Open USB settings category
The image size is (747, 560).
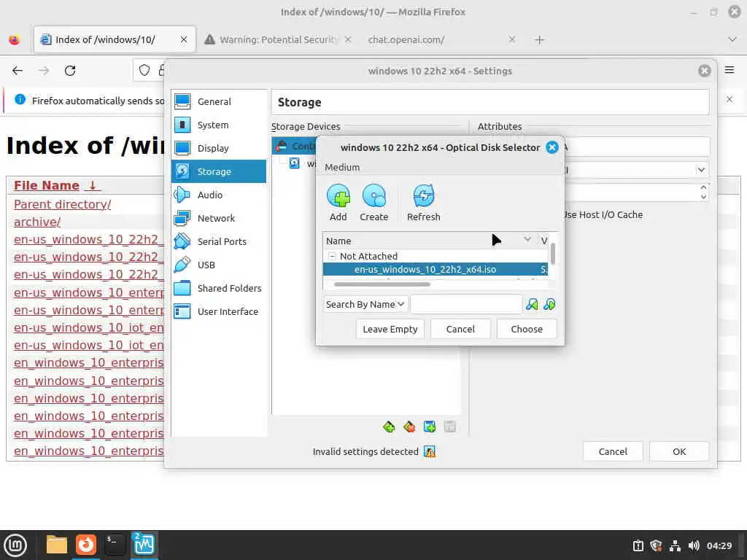click(219, 265)
